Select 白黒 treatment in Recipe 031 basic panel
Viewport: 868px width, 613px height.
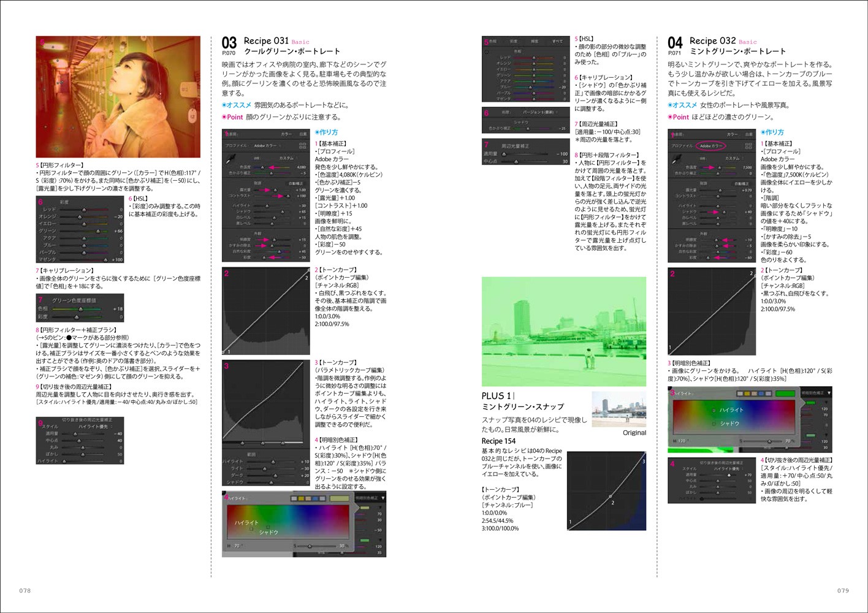point(302,134)
